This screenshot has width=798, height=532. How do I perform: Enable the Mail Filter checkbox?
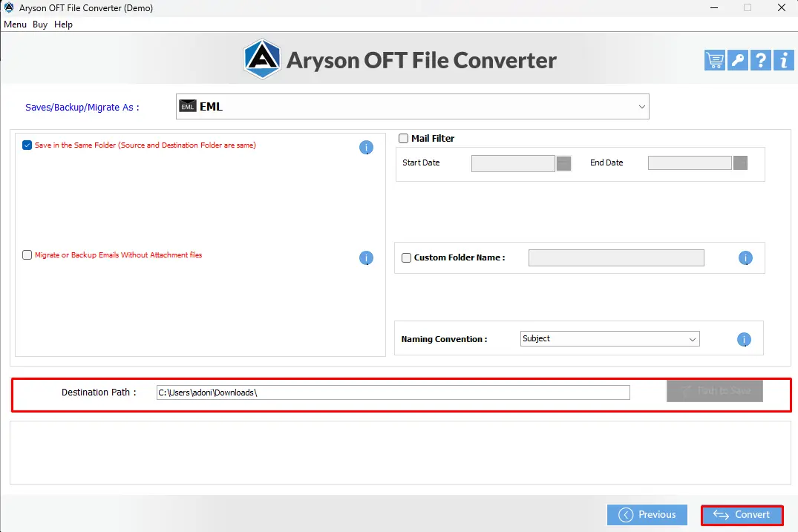403,138
